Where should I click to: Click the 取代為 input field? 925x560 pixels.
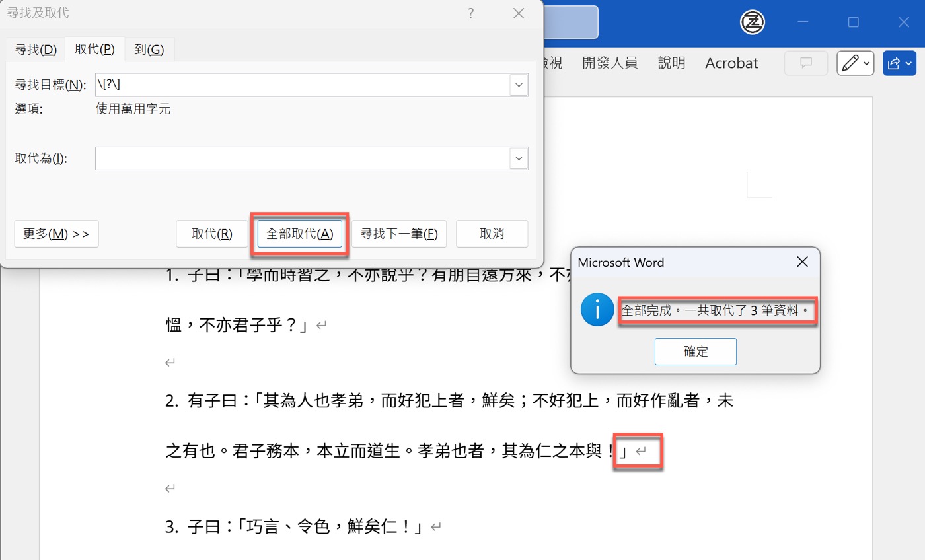point(303,158)
